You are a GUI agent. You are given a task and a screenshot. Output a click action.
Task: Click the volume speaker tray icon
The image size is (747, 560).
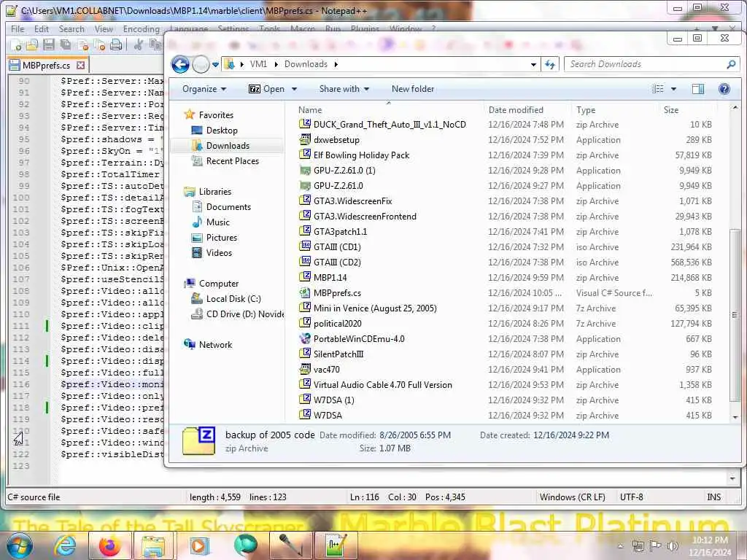tap(672, 546)
